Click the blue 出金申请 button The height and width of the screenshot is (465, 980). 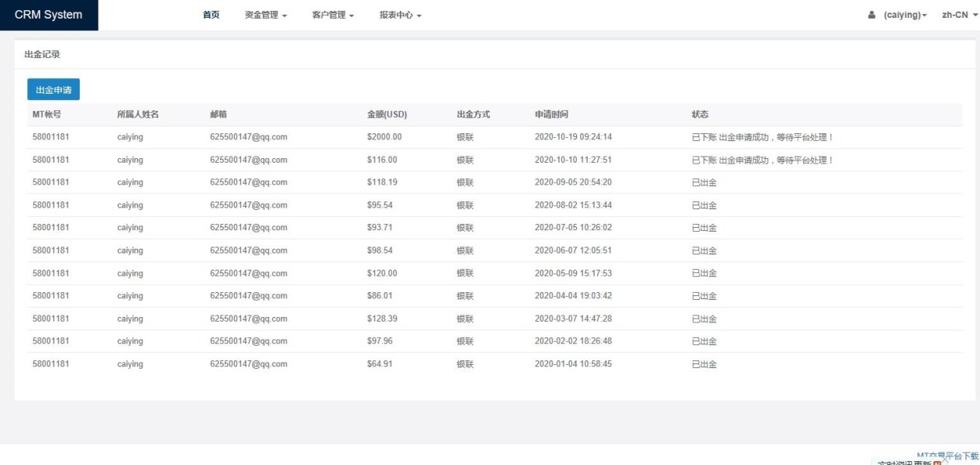click(x=53, y=90)
